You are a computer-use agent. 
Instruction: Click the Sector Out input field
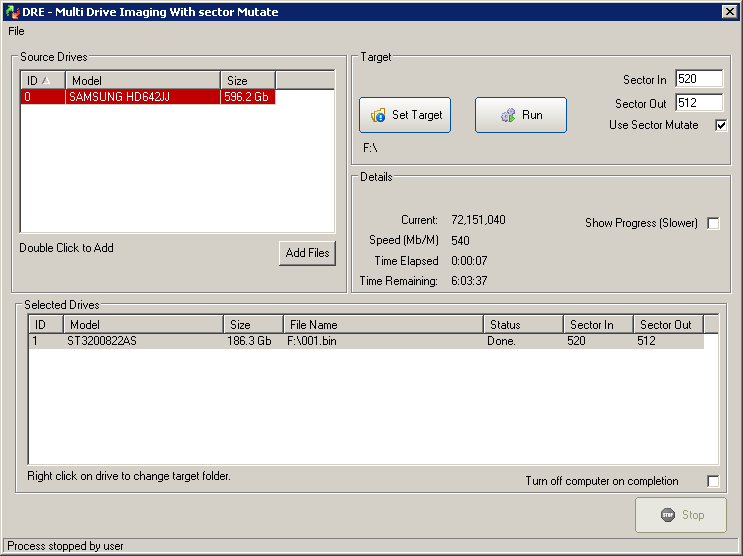[x=698, y=103]
